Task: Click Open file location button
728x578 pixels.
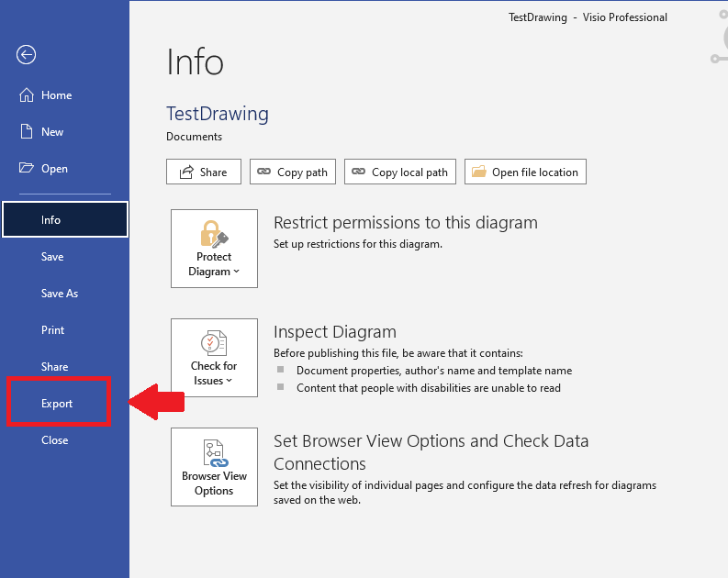Action: 525,172
